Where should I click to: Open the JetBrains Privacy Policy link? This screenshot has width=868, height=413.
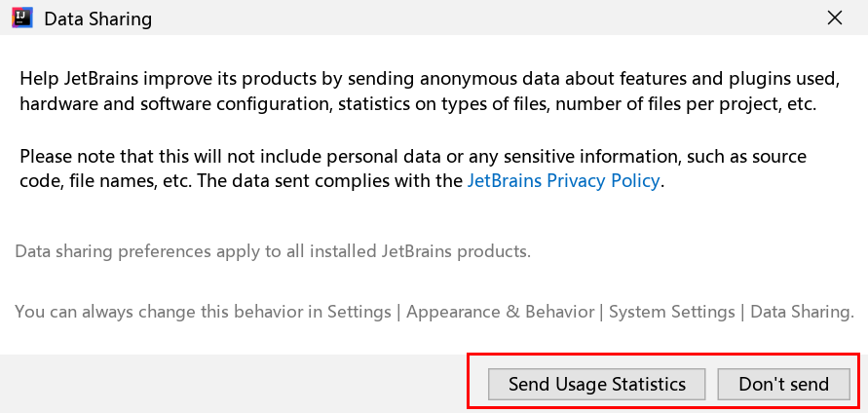[x=564, y=180]
